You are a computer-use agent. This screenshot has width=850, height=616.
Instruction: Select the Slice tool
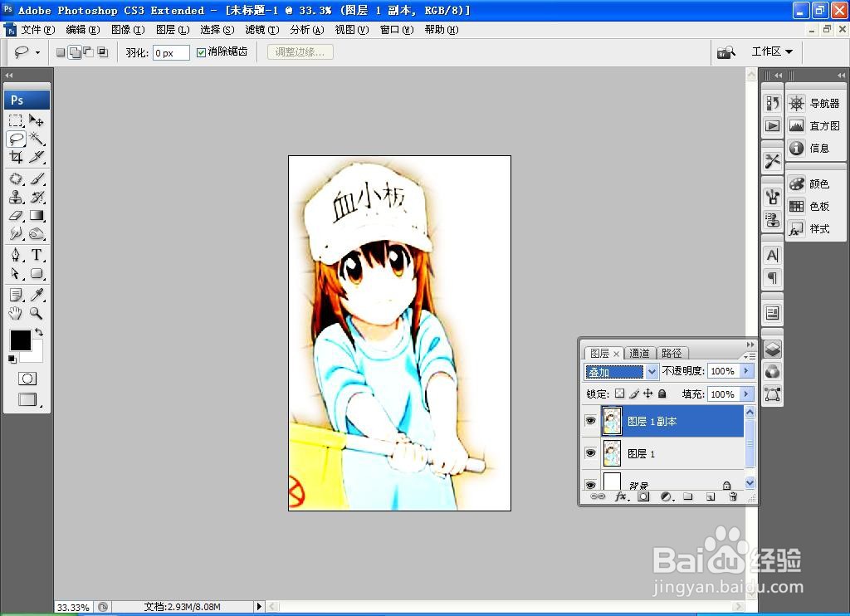37,157
